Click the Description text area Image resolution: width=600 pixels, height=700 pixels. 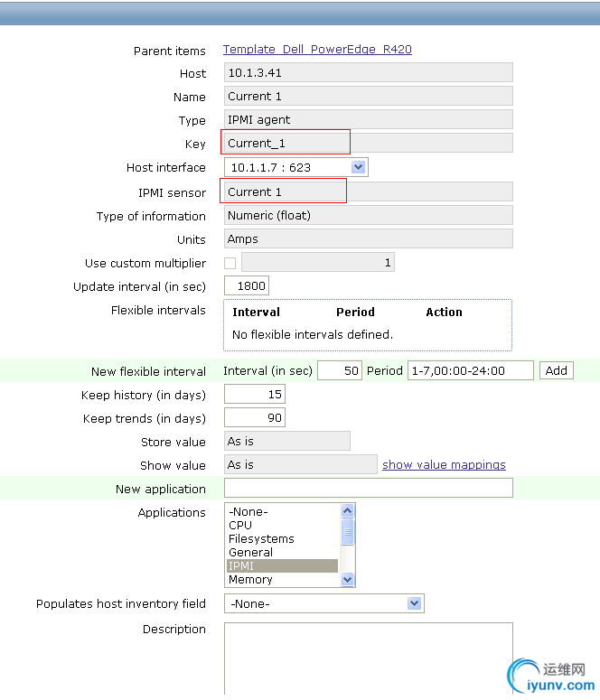pyautogui.click(x=369, y=658)
